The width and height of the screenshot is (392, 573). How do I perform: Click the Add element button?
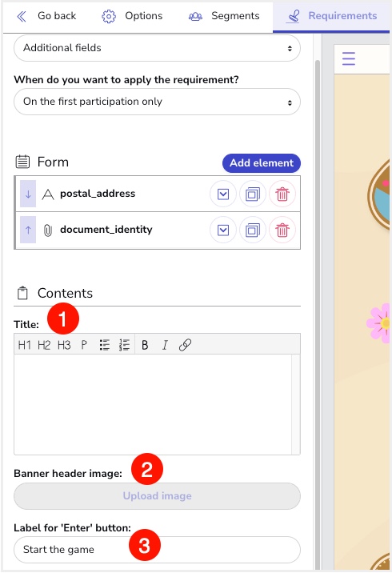pyautogui.click(x=262, y=163)
